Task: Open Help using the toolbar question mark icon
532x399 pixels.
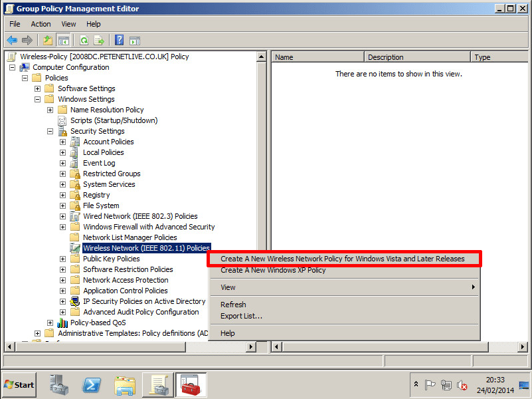Action: (x=118, y=40)
